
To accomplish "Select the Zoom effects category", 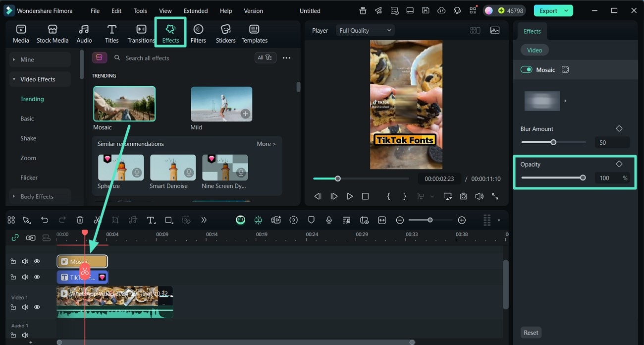I will click(x=28, y=158).
